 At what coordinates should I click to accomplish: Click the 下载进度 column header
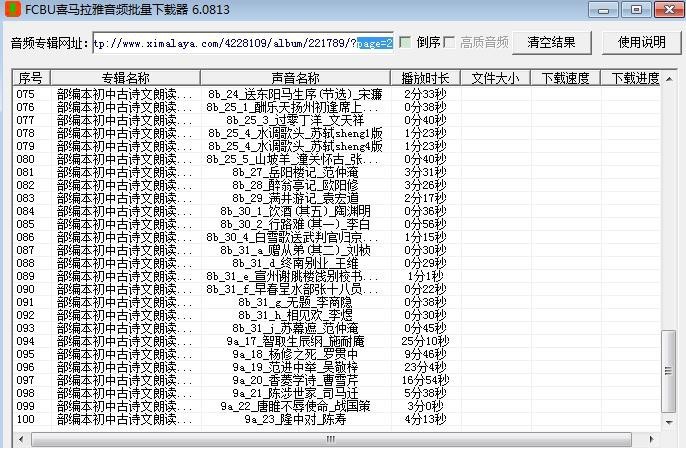[630, 78]
